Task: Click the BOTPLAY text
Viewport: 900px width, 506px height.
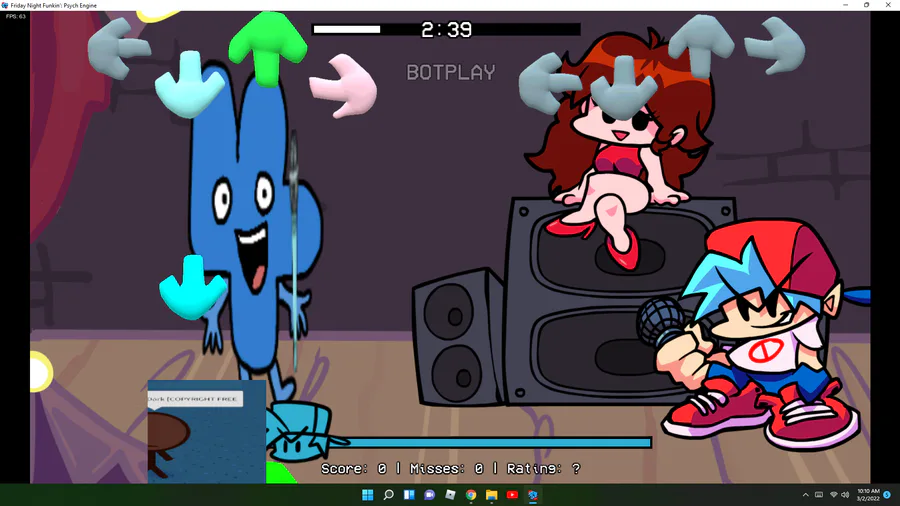Action: coord(451,72)
